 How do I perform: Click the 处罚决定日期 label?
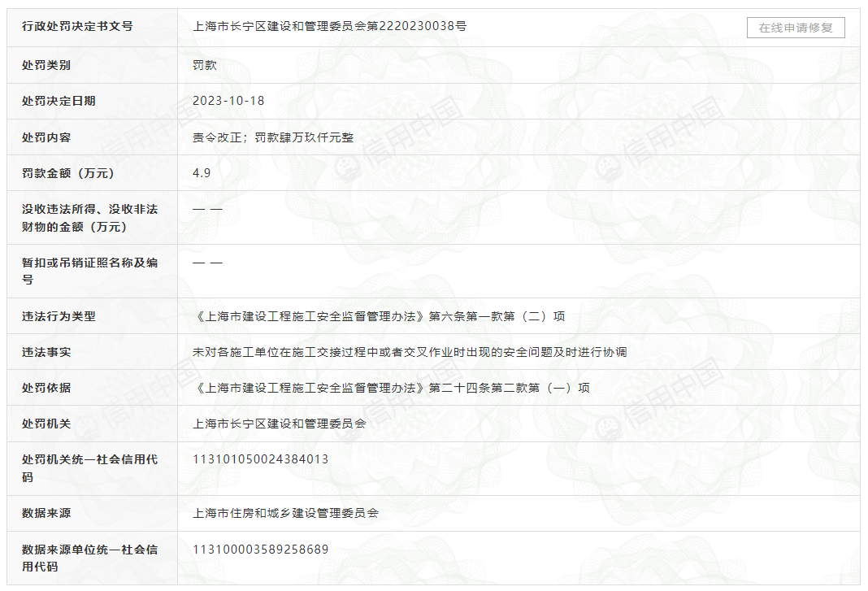pos(59,101)
